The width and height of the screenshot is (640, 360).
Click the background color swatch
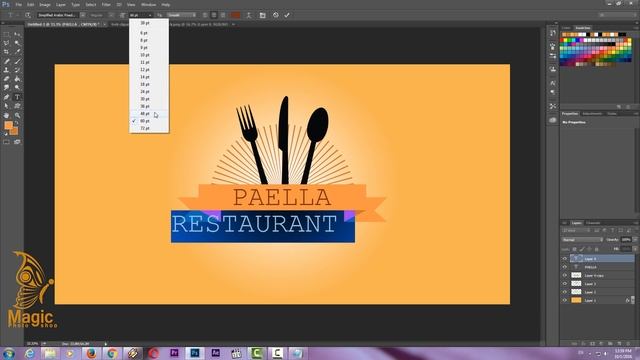[x=14, y=131]
